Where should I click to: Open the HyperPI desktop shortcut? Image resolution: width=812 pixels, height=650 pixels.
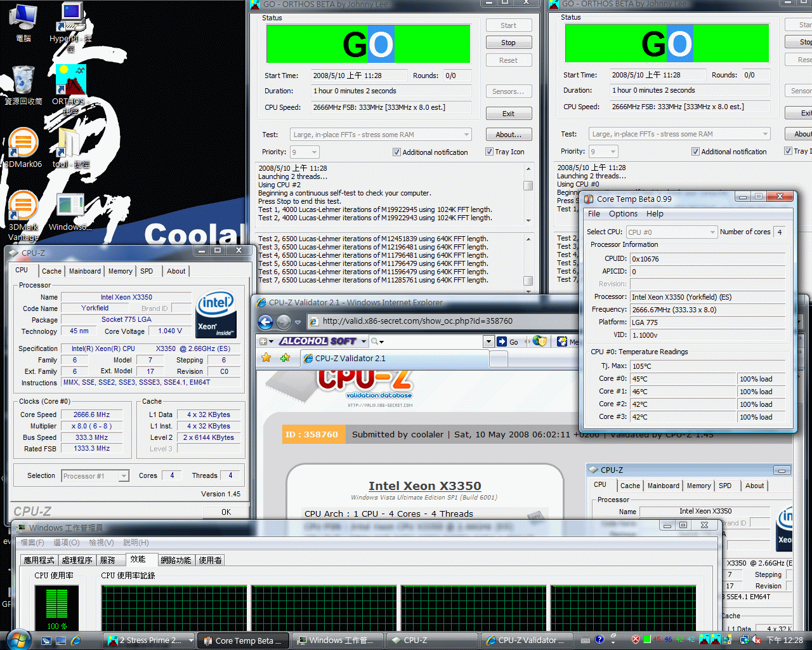[70, 25]
